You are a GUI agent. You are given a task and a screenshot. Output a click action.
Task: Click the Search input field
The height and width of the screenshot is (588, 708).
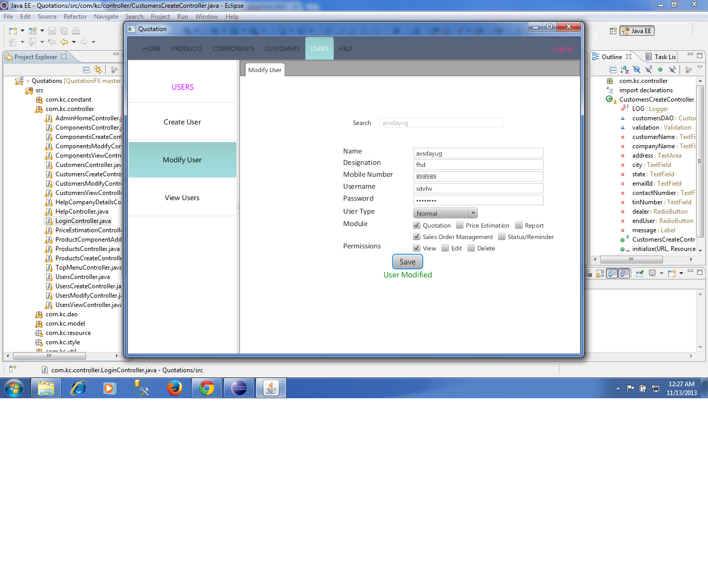click(442, 123)
